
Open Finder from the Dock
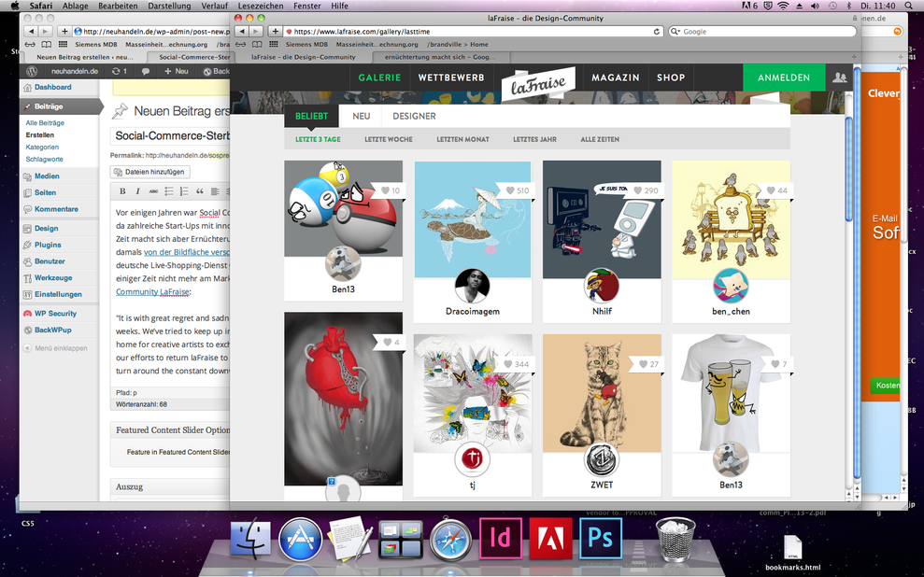250,539
